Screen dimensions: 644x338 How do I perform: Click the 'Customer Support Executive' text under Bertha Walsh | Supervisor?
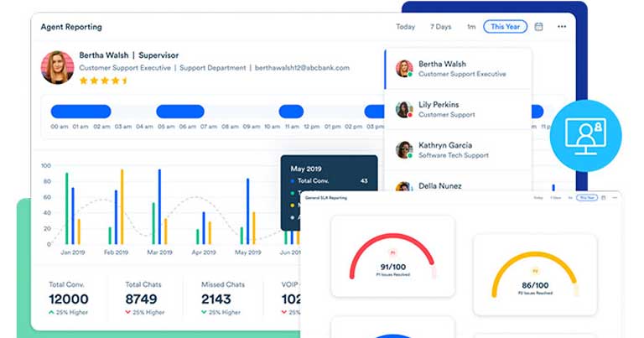pyautogui.click(x=125, y=68)
